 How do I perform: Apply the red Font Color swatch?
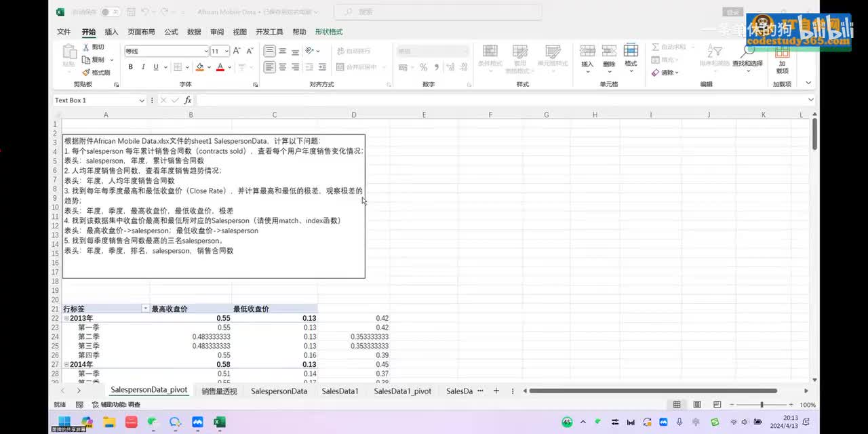click(x=220, y=67)
